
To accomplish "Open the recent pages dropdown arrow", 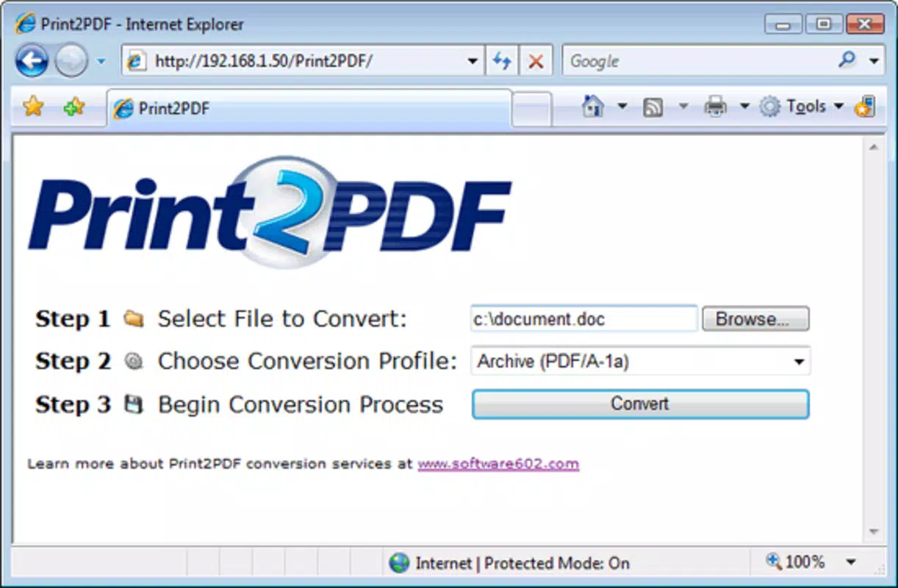I will pos(102,62).
